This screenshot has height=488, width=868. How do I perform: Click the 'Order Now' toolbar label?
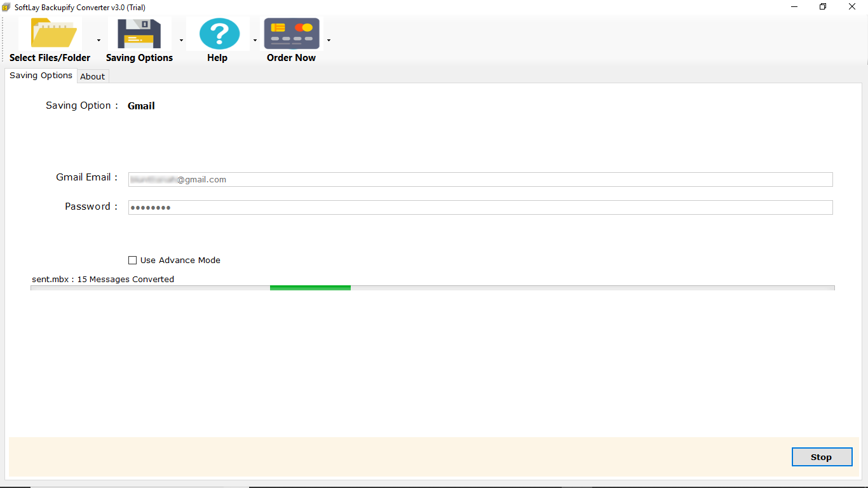[291, 58]
